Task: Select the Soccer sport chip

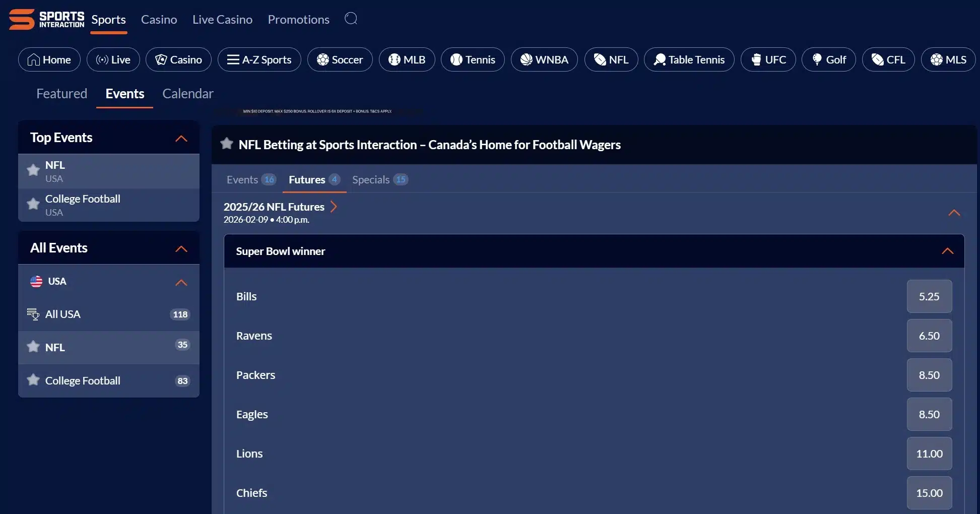Action: [x=340, y=59]
